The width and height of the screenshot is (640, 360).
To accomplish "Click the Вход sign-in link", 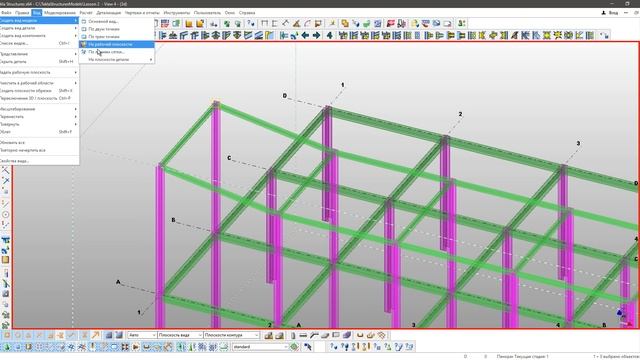I will click(x=613, y=13).
